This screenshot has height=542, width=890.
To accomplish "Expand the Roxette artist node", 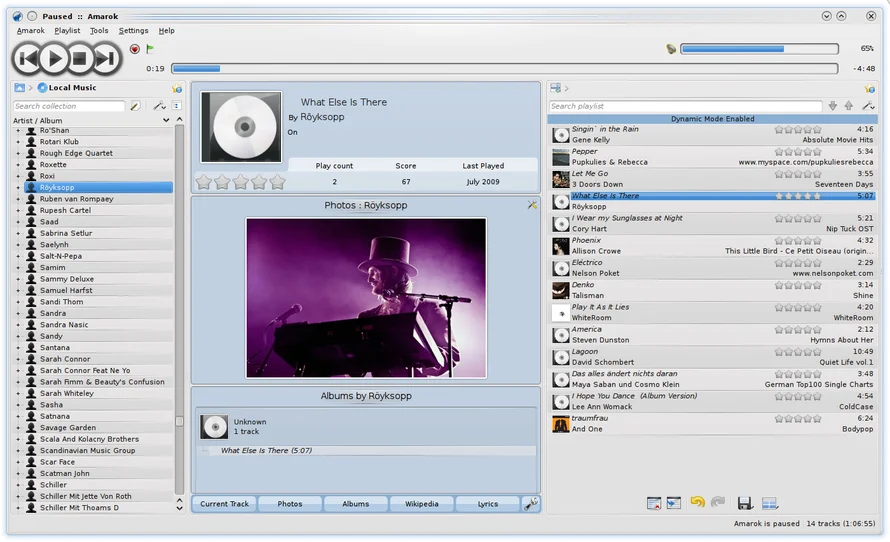I will pyautogui.click(x=18, y=165).
